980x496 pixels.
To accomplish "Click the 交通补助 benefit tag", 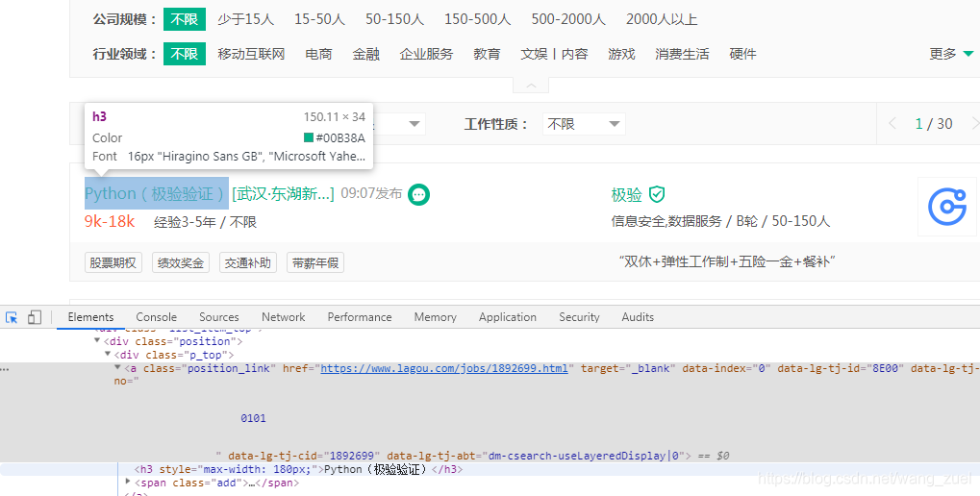I will [x=248, y=263].
